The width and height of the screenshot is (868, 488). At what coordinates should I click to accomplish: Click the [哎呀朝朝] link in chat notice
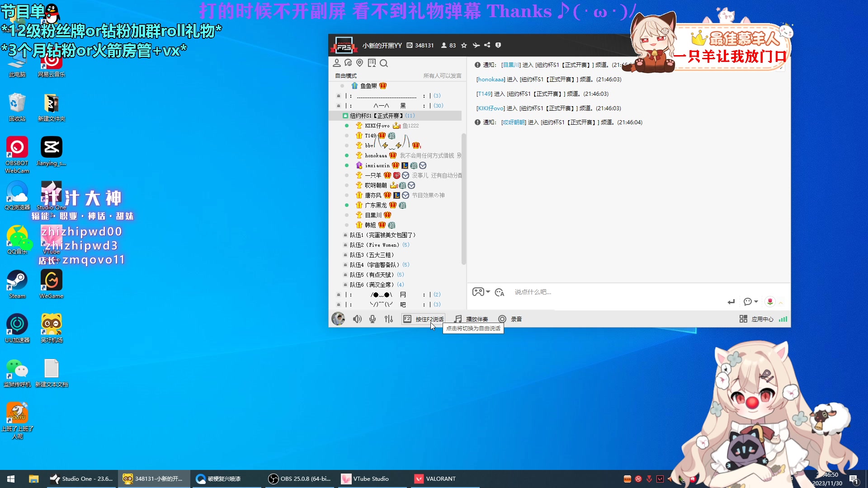click(514, 122)
